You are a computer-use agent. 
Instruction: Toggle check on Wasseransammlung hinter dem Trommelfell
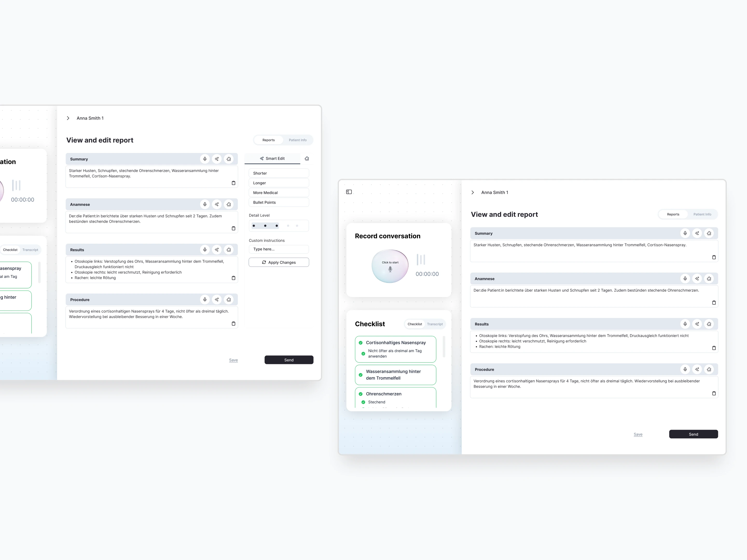pos(361,375)
